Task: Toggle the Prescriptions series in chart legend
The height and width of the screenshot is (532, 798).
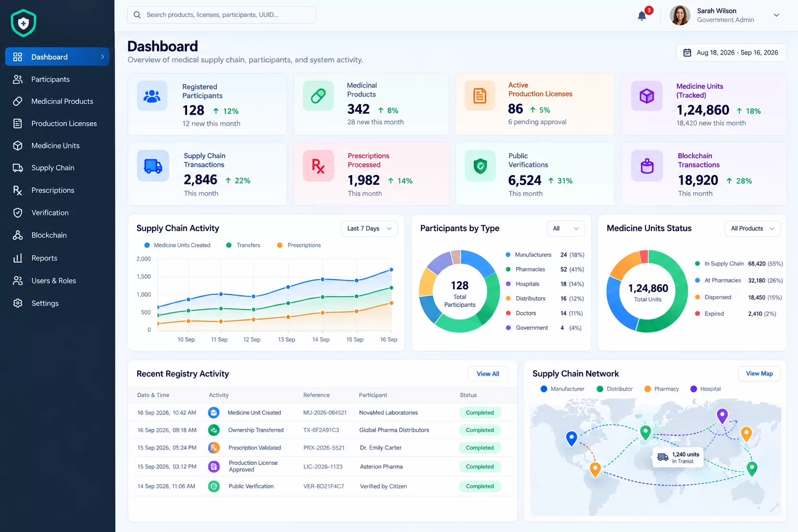Action: pyautogui.click(x=299, y=245)
